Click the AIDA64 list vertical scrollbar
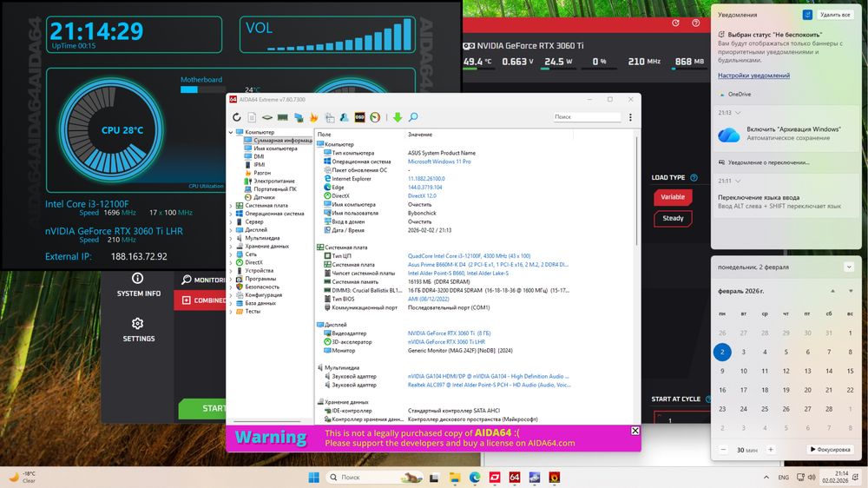 pos(637,191)
